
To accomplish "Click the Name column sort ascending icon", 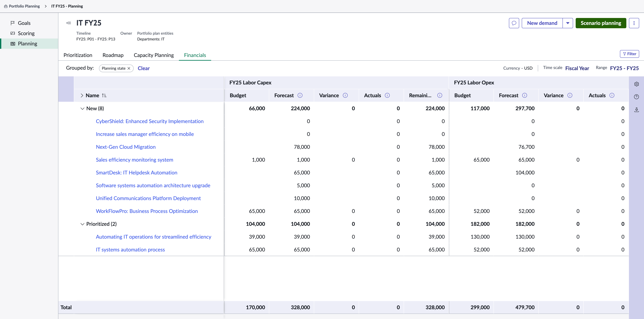I will click(x=104, y=95).
